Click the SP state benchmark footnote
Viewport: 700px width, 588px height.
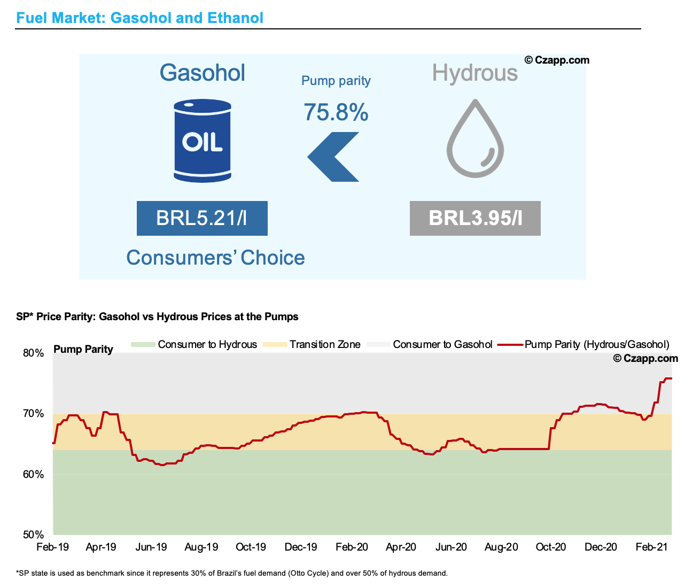pyautogui.click(x=232, y=574)
